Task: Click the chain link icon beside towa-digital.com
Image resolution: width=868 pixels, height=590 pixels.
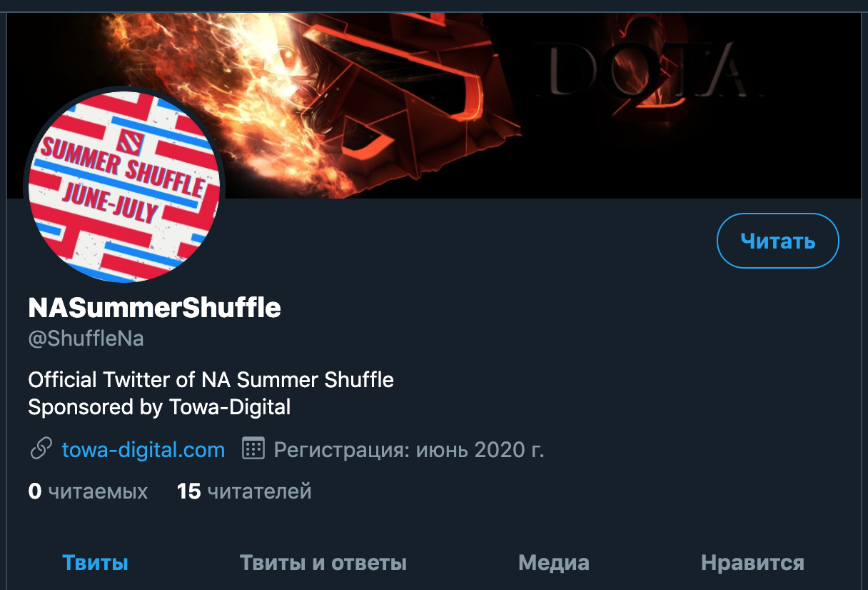Action: tap(41, 449)
